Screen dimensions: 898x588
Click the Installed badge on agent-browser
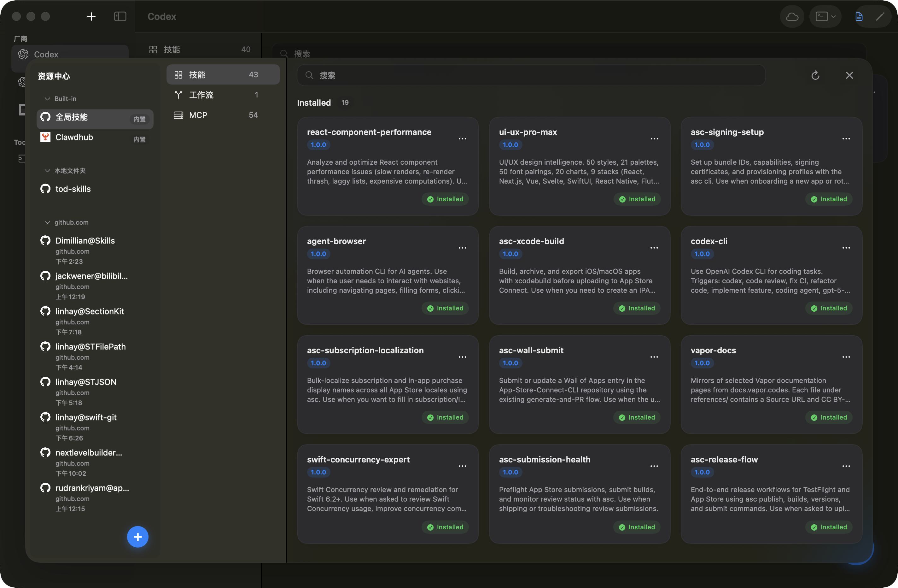tap(445, 308)
